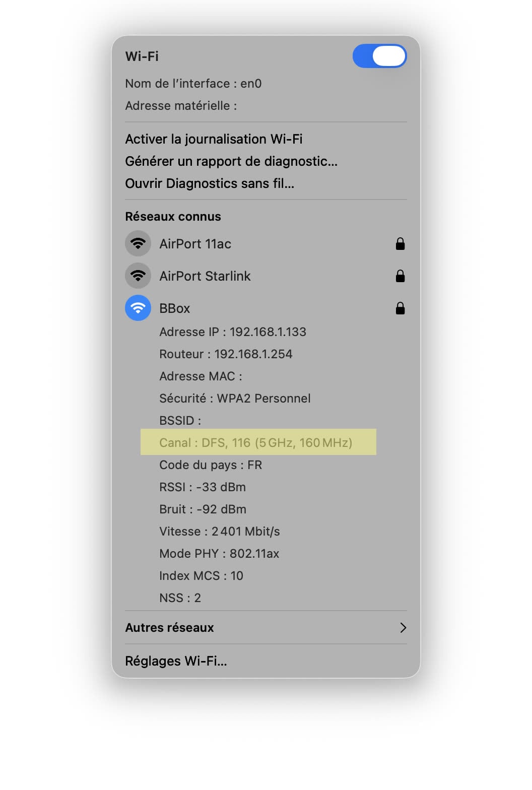Click the Vitesse 2401 Mbit/s line

(220, 532)
